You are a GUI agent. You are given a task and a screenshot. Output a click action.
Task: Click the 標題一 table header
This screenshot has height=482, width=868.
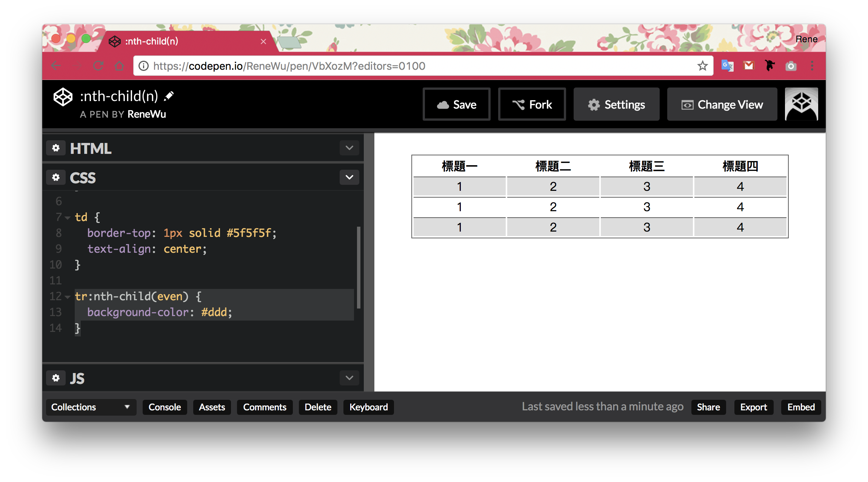tap(459, 166)
